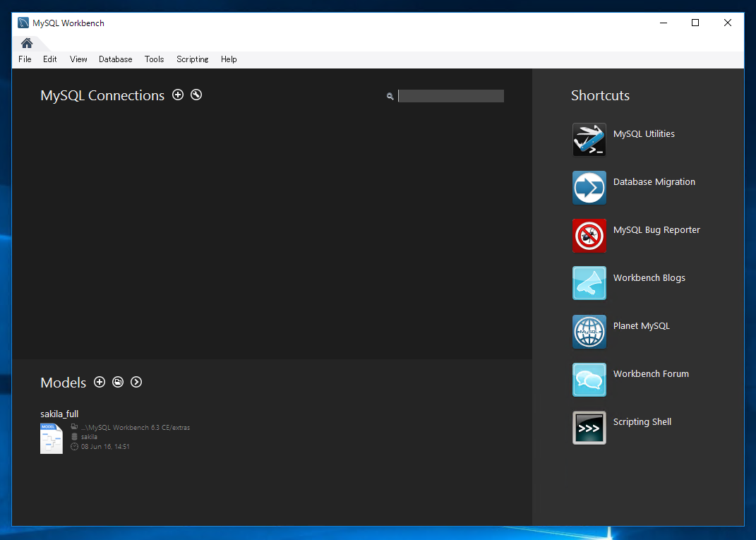Open an existing model via folder icon
Image resolution: width=756 pixels, height=540 pixels.
click(118, 382)
